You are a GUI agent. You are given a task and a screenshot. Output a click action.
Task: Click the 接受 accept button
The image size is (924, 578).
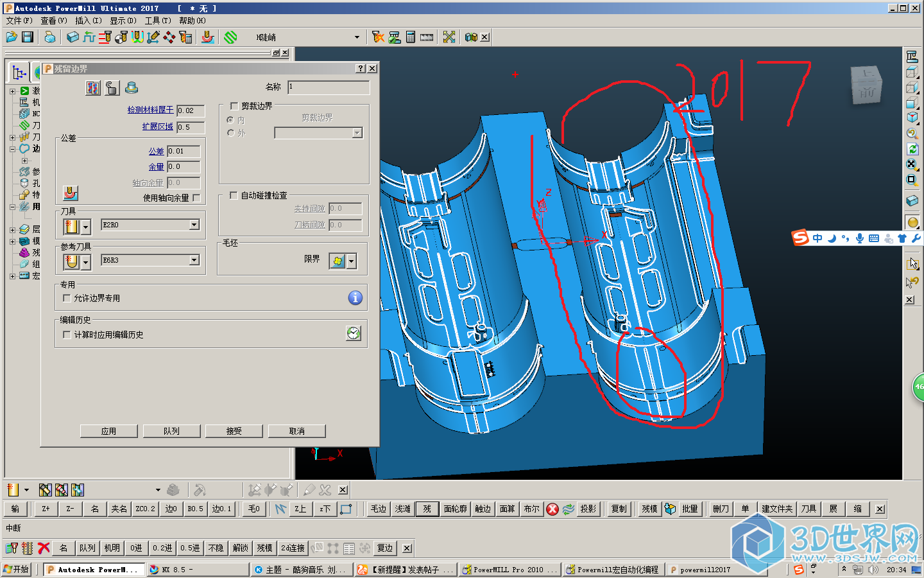pos(234,431)
